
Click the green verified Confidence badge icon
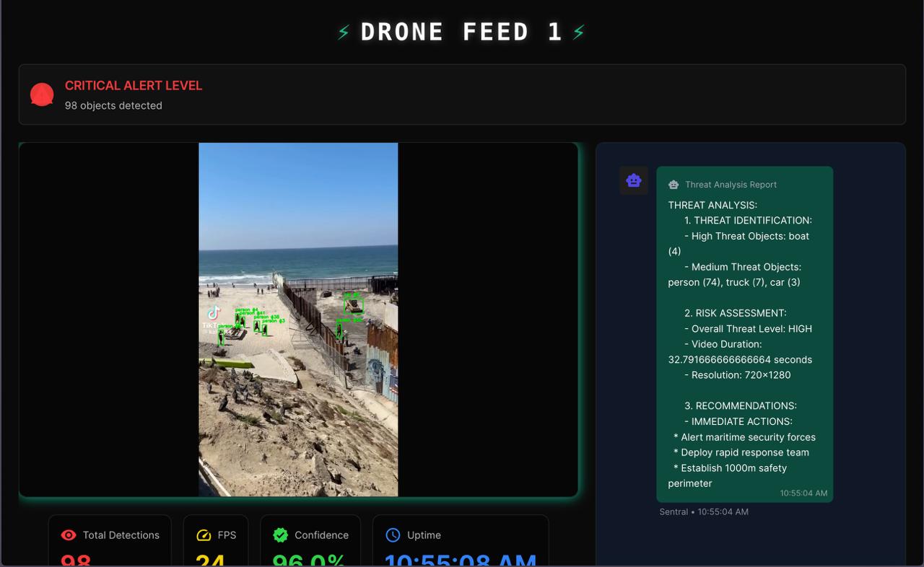pyautogui.click(x=281, y=535)
